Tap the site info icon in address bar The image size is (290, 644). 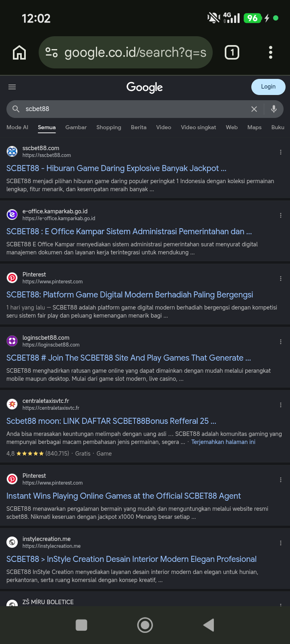pos(52,52)
